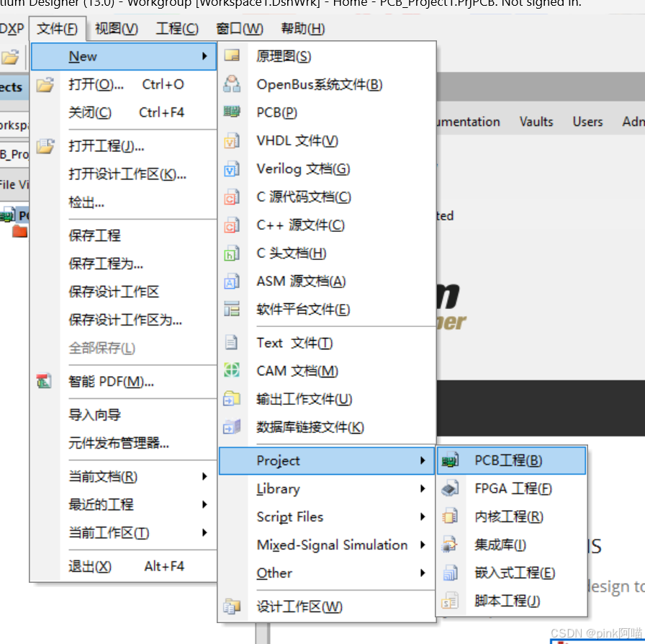
Task: Click the C header document icon
Action: pyautogui.click(x=232, y=254)
